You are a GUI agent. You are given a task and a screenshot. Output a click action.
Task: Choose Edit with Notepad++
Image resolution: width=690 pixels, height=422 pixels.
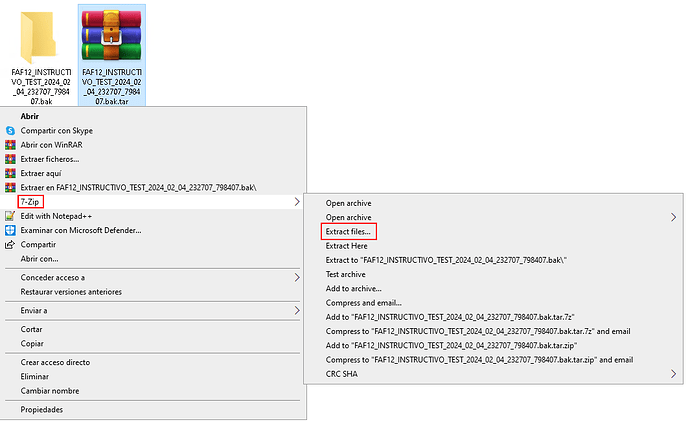point(56,216)
